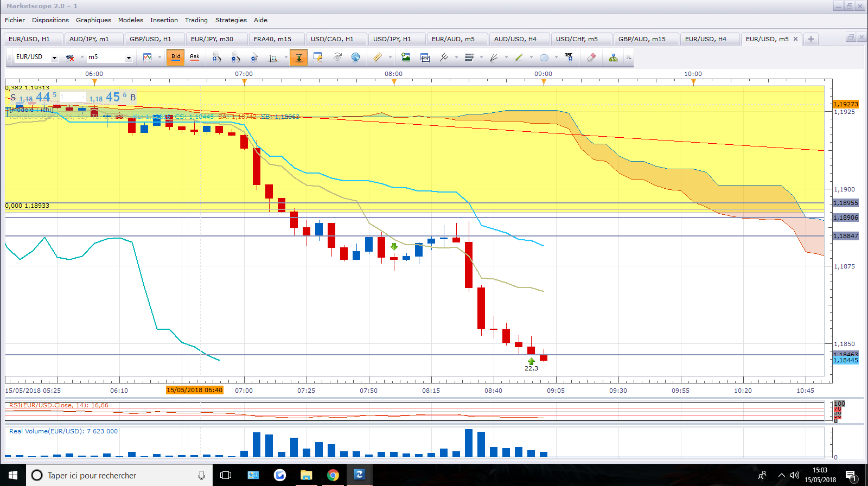The width and height of the screenshot is (868, 486).
Task: Expand the chart type dropdown arrow
Action: coord(159,57)
